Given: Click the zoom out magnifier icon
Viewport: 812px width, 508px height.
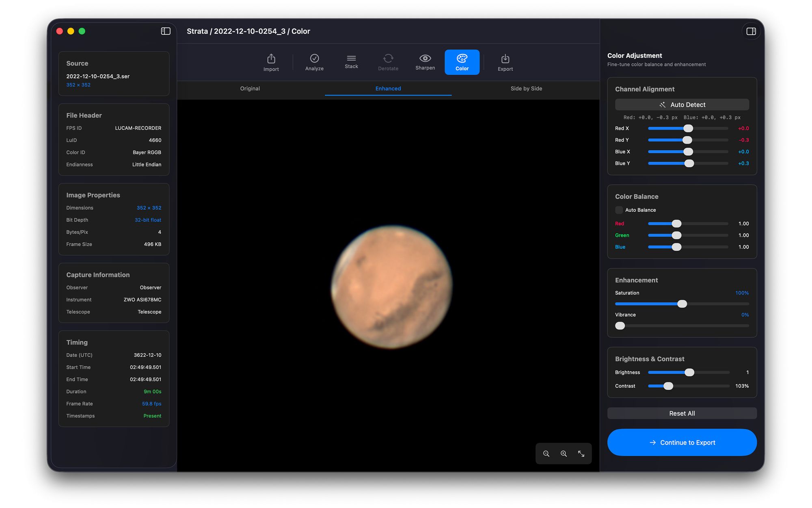Looking at the screenshot, I should (546, 454).
